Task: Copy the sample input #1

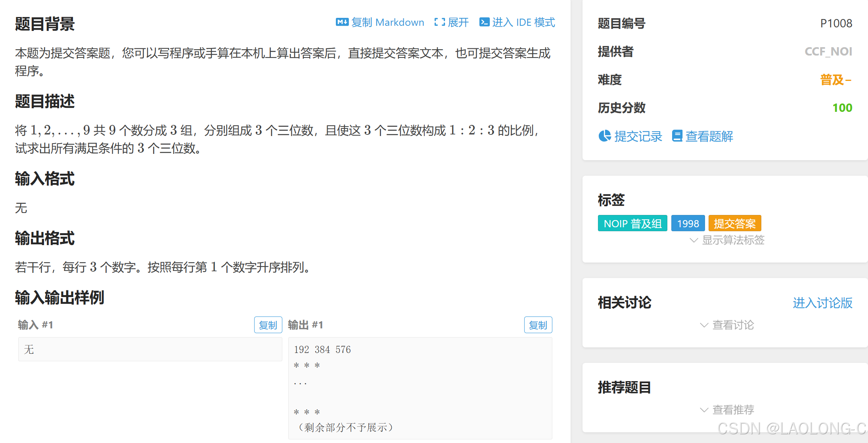Action: (x=268, y=325)
